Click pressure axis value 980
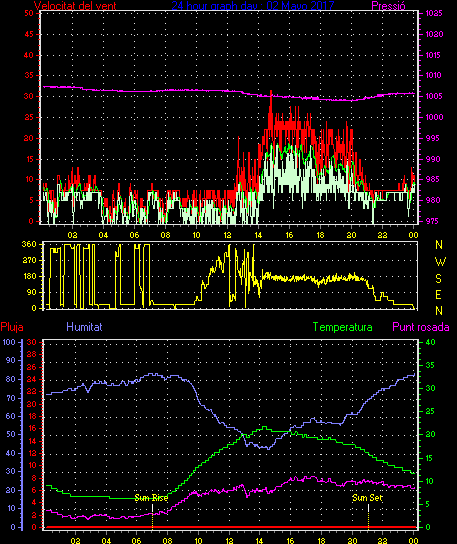Viewport: 457px width, 544px height. click(x=433, y=200)
